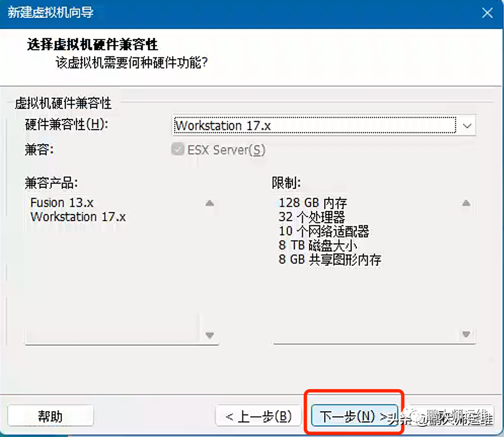Toggle the ESX Server compatibility checkbox

coord(178,150)
